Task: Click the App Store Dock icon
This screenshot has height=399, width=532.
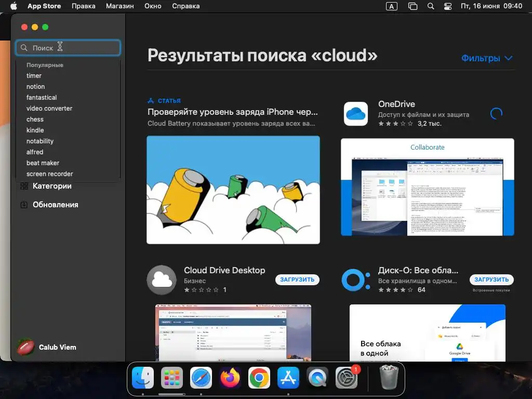Action: tap(288, 378)
